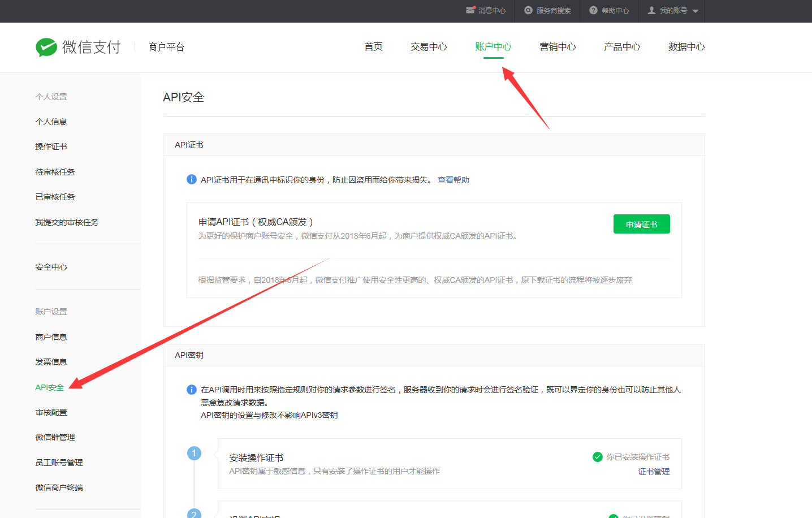The image size is (812, 518).
Task: Click the 申请证书 green button
Action: pyautogui.click(x=642, y=224)
